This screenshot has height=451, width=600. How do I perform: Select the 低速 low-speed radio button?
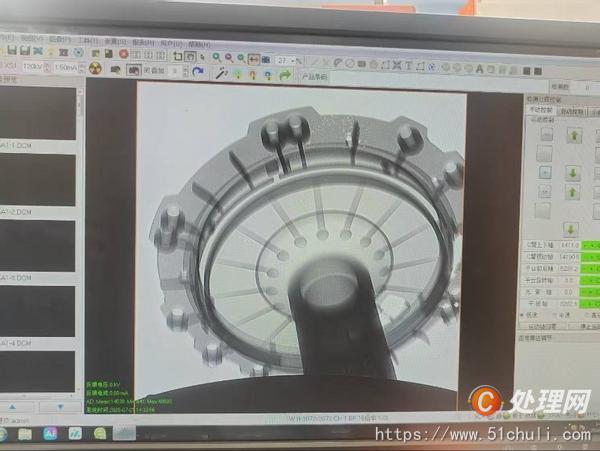529,315
